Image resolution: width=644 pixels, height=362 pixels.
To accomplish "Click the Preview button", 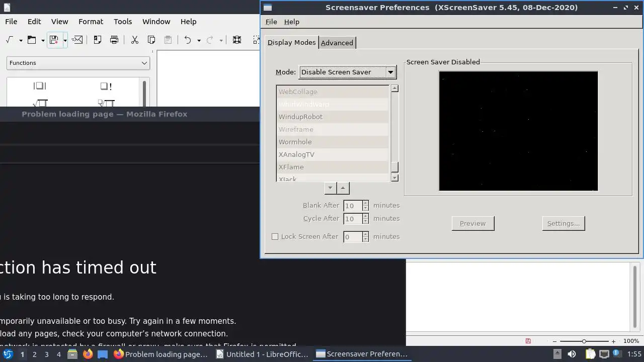I will tap(473, 223).
